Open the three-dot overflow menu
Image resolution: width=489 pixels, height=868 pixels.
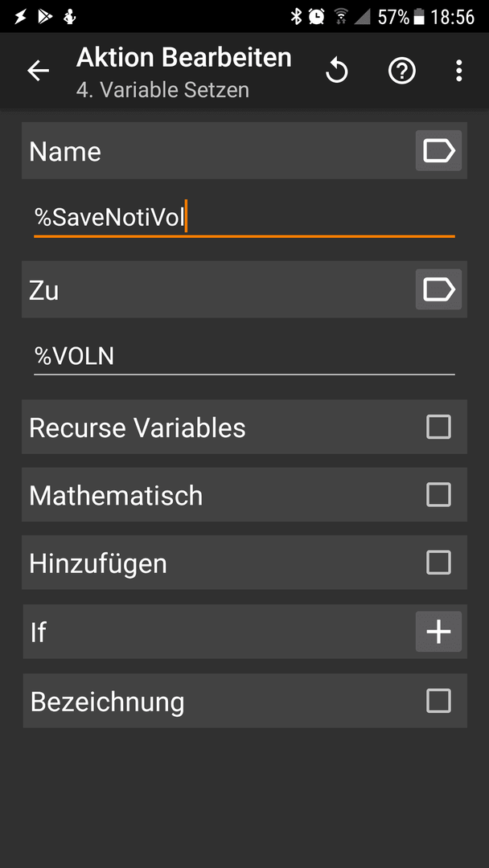[x=458, y=71]
